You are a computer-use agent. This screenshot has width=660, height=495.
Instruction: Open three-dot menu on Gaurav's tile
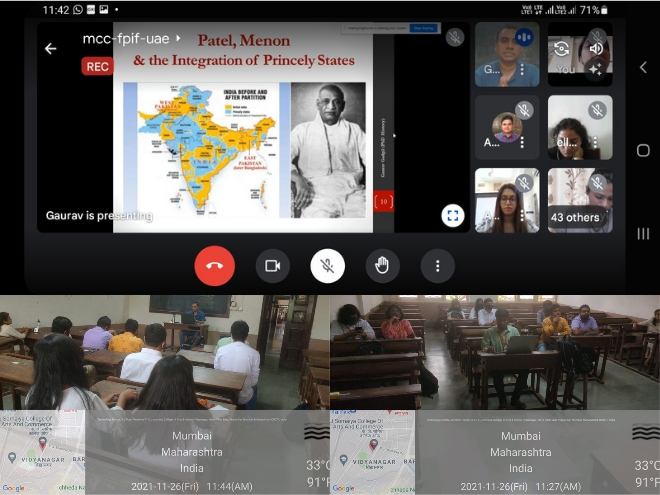coord(522,71)
